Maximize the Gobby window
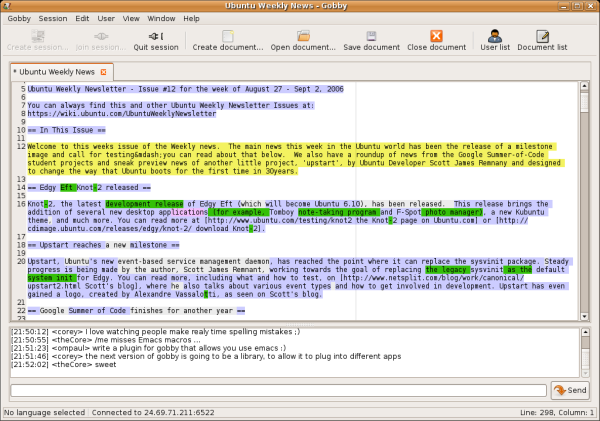This screenshot has height=421, width=600. (578, 6)
